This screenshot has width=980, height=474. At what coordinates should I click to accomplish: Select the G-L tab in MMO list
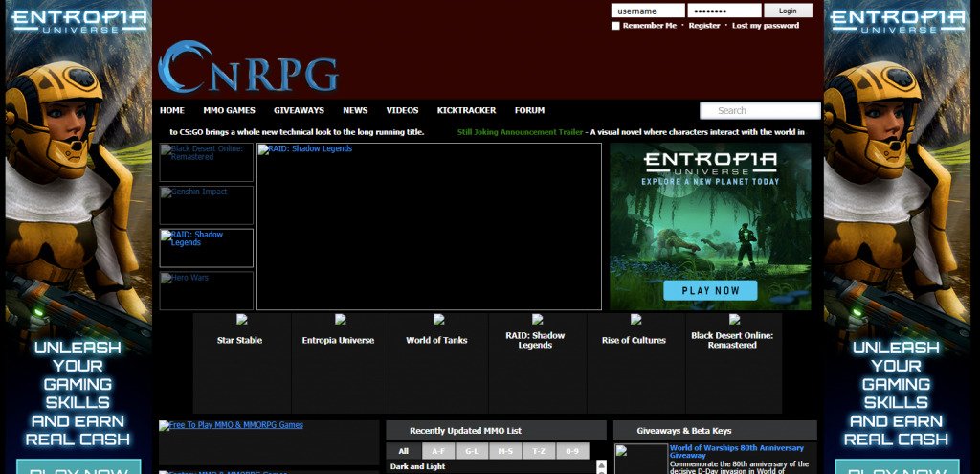tap(472, 451)
